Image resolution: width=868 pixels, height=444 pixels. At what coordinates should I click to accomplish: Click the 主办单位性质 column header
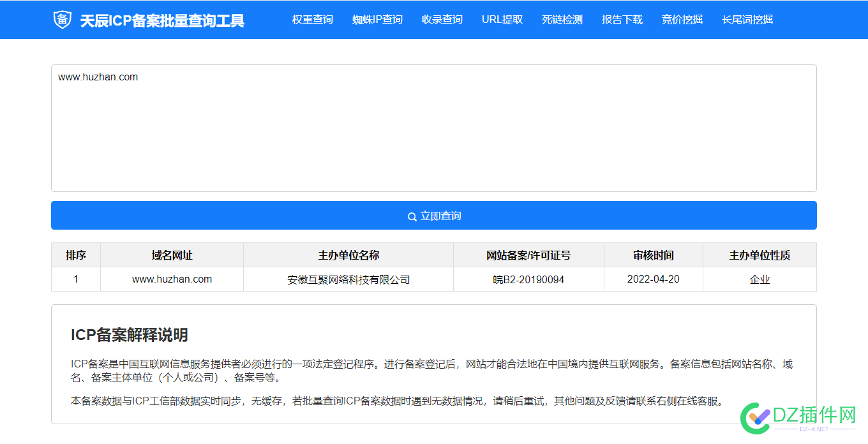pos(759,255)
